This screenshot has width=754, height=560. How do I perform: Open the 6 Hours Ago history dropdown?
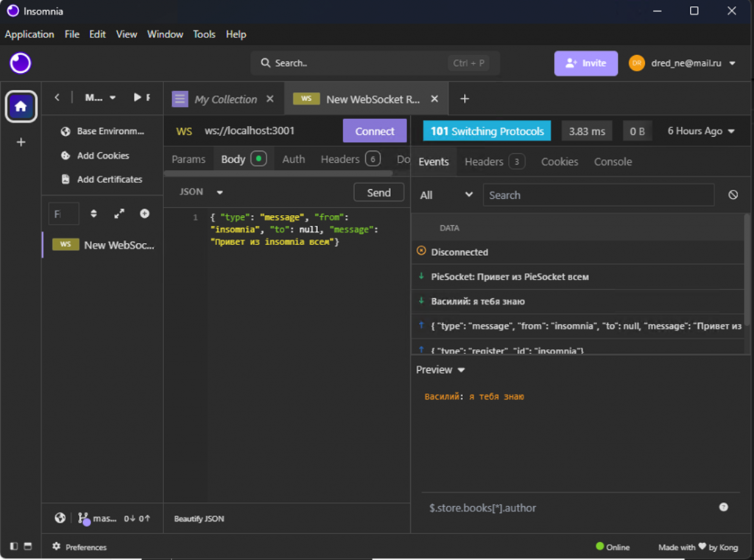[x=701, y=131]
